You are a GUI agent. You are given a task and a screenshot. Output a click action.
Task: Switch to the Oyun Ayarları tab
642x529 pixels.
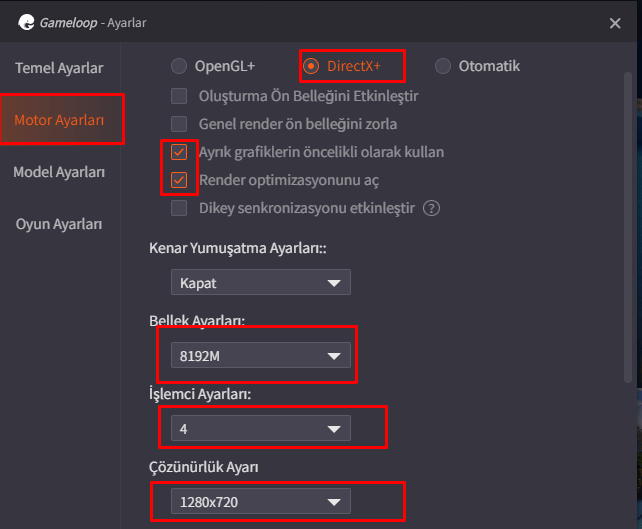(x=59, y=224)
